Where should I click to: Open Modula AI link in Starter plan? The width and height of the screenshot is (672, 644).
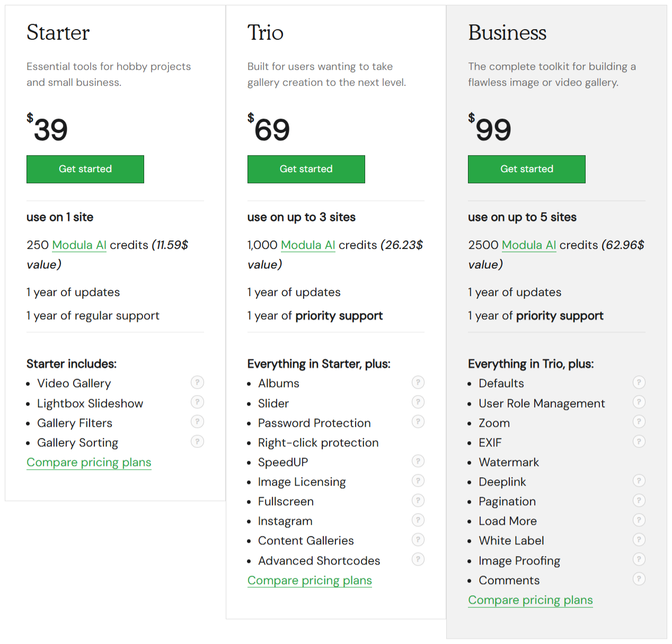click(x=79, y=245)
